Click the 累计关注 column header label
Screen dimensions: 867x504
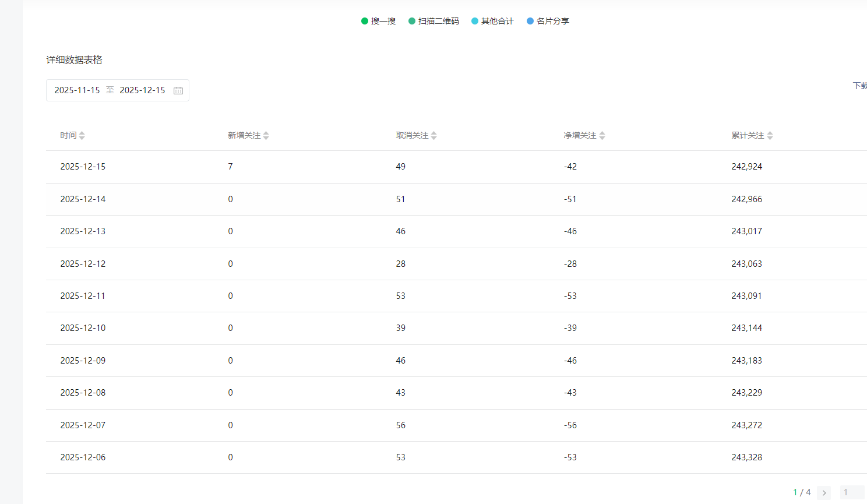click(748, 135)
